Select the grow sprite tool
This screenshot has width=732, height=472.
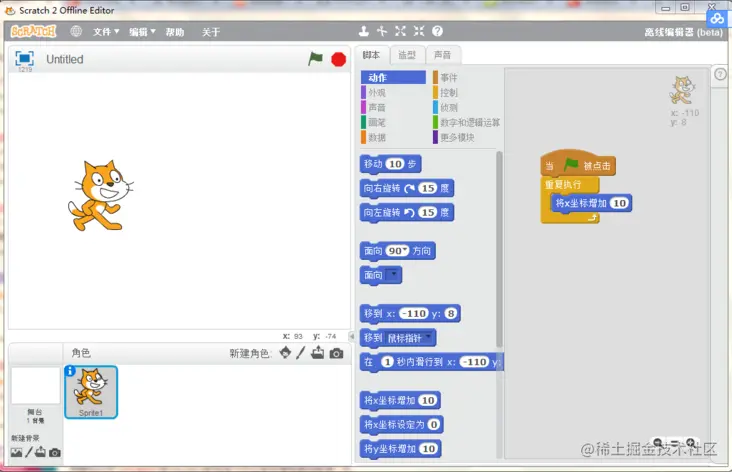(x=401, y=31)
